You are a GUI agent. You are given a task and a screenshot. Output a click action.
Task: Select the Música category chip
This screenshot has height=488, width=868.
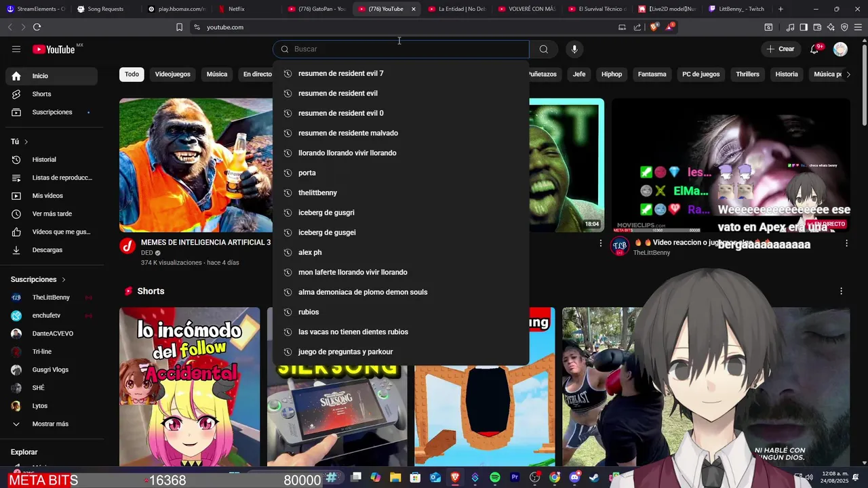(217, 74)
